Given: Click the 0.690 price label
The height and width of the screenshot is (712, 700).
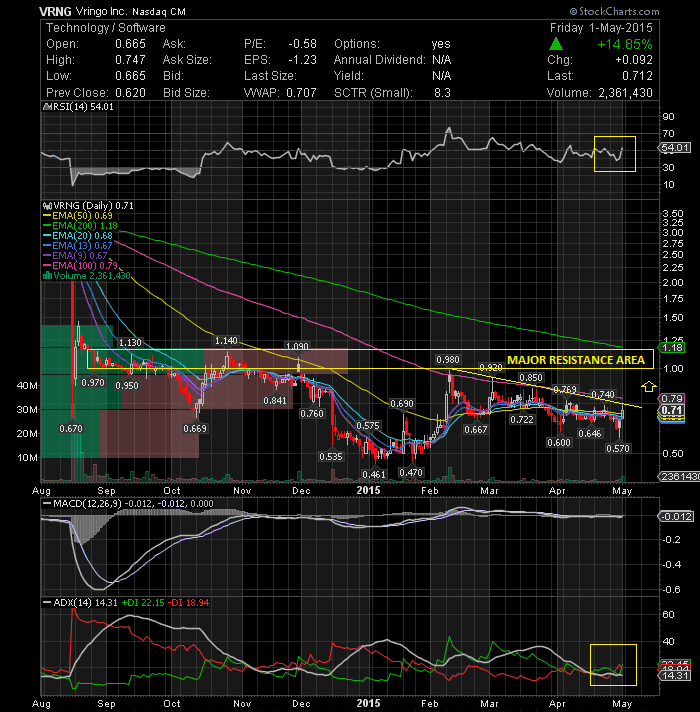Looking at the screenshot, I should (402, 403).
